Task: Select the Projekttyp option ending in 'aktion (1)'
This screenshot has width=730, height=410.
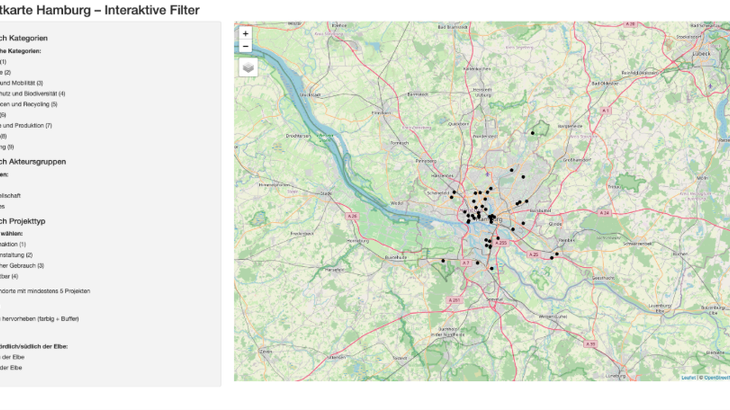Action: click(13, 244)
